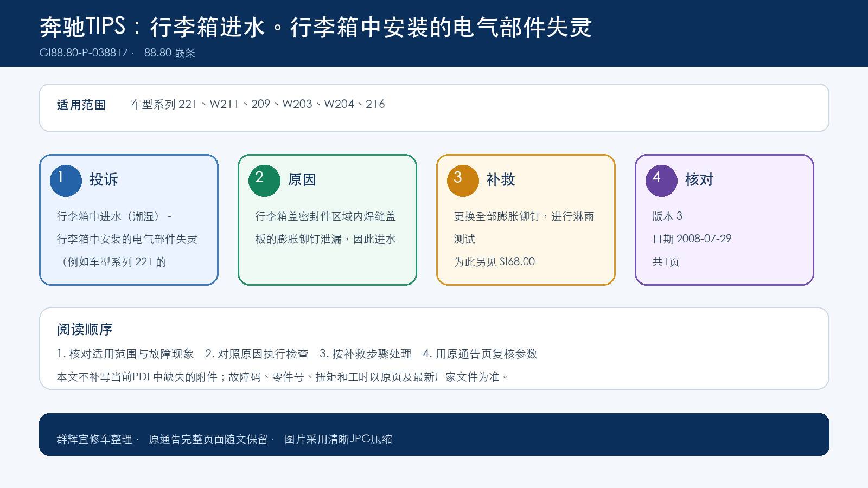The height and width of the screenshot is (488, 868).
Task: Click the green step 2 circle
Action: pyautogui.click(x=264, y=181)
